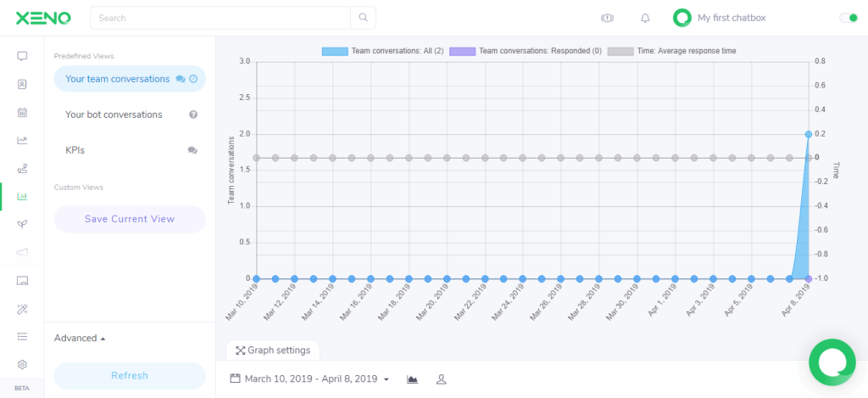Open the conversations chat icon in sidebar
The image size is (868, 398).
coord(22,56)
